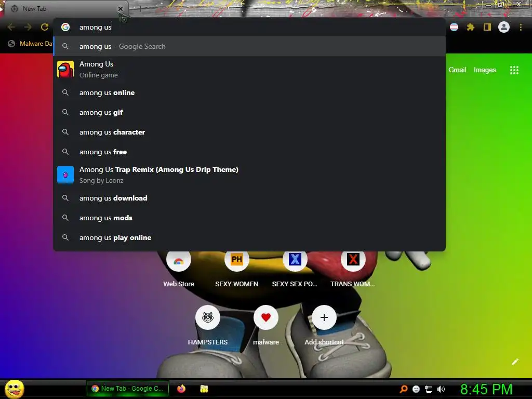Screen dimensions: 532x399
Task: Choose the Among Us Trap Remix song entry
Action: [x=249, y=175]
